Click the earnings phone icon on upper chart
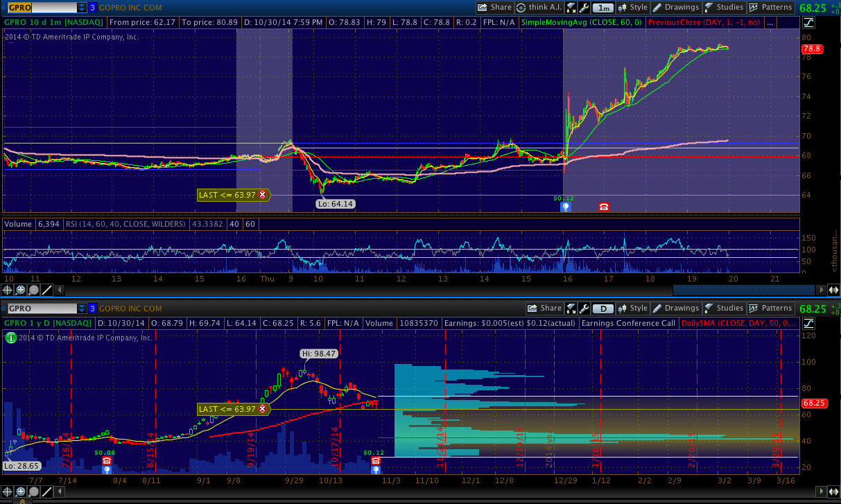 [x=604, y=207]
